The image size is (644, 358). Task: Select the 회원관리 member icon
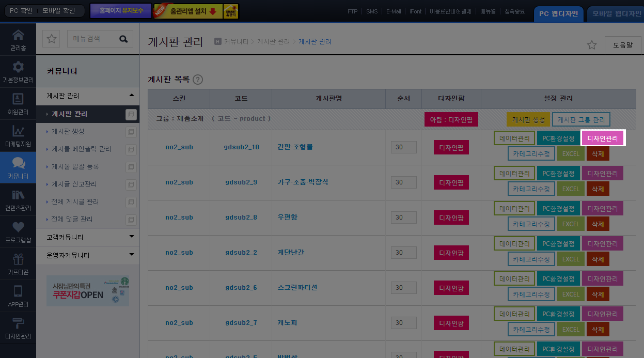point(18,104)
